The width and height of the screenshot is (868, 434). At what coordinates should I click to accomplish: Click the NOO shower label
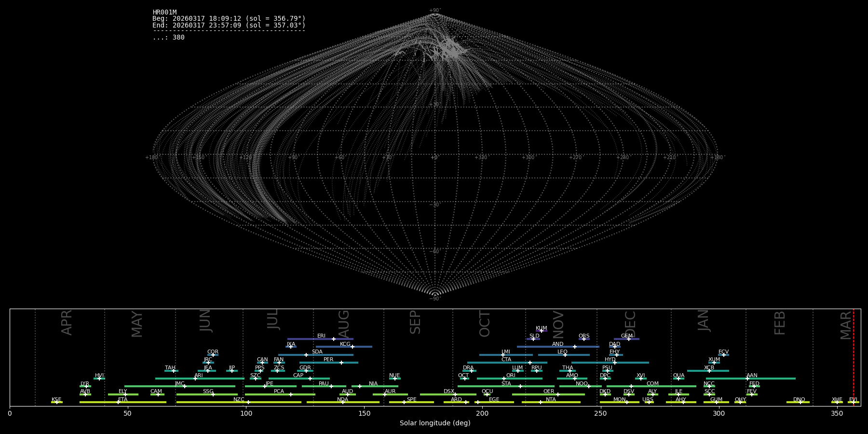[582, 384]
